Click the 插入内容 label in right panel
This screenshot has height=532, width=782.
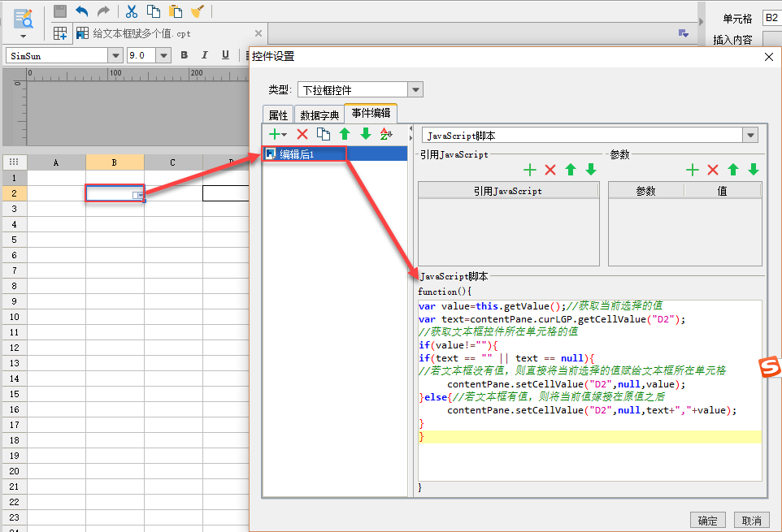click(732, 40)
